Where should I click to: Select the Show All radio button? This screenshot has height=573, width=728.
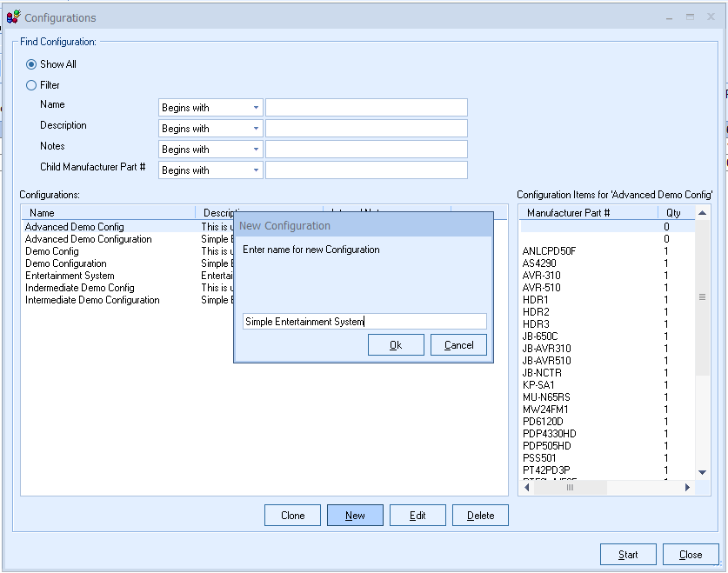pos(32,64)
